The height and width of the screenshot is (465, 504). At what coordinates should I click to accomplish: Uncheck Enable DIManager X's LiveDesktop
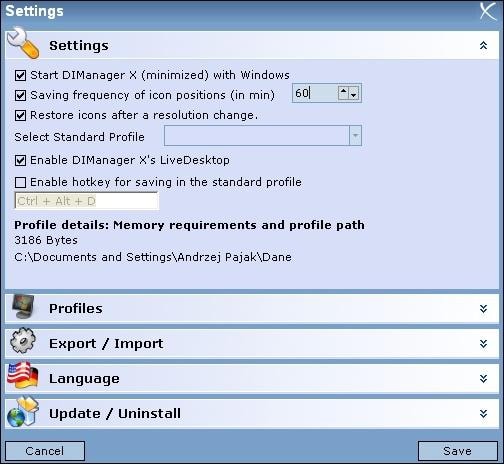[x=20, y=161]
